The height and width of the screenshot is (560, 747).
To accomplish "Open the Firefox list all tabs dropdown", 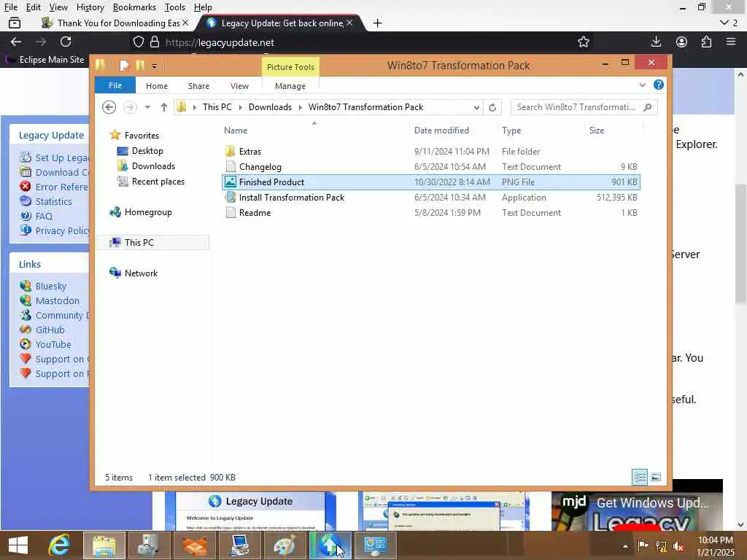I will tap(729, 23).
